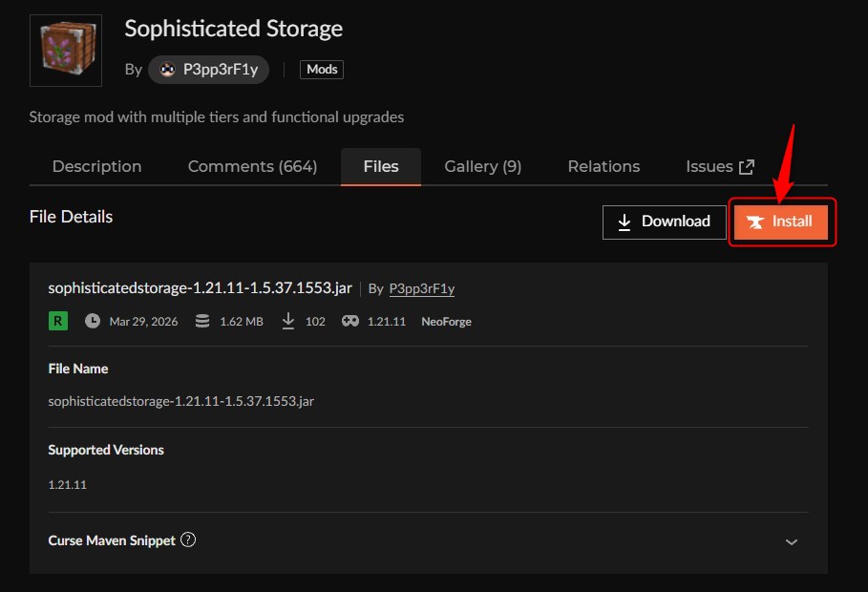
Task: Click the NeoForge loader label
Action: pos(445,321)
